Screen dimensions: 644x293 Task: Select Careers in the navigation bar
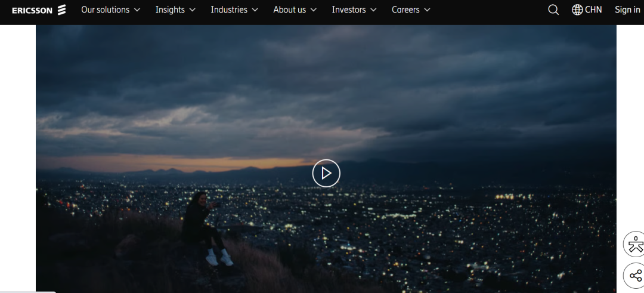pos(405,10)
